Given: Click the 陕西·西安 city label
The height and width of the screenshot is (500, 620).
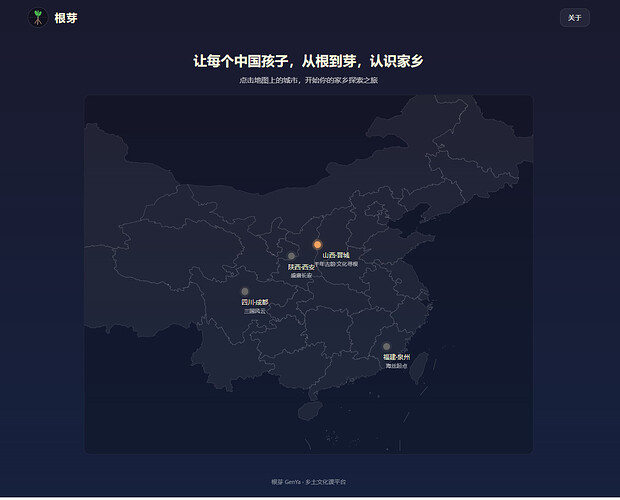Looking at the screenshot, I should (x=301, y=267).
